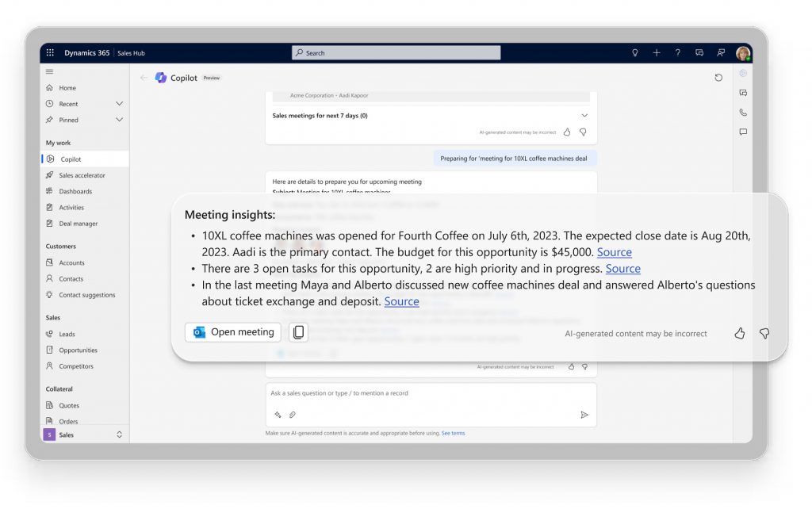Viewport: 812px width, 513px height.
Task: Thumbs up the Meeting insights card
Action: tap(740, 333)
